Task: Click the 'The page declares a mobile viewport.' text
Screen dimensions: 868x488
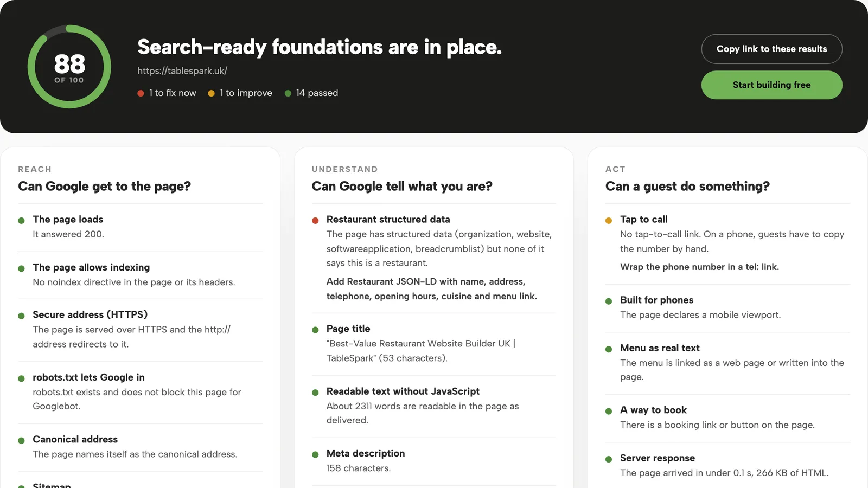Action: (x=700, y=315)
